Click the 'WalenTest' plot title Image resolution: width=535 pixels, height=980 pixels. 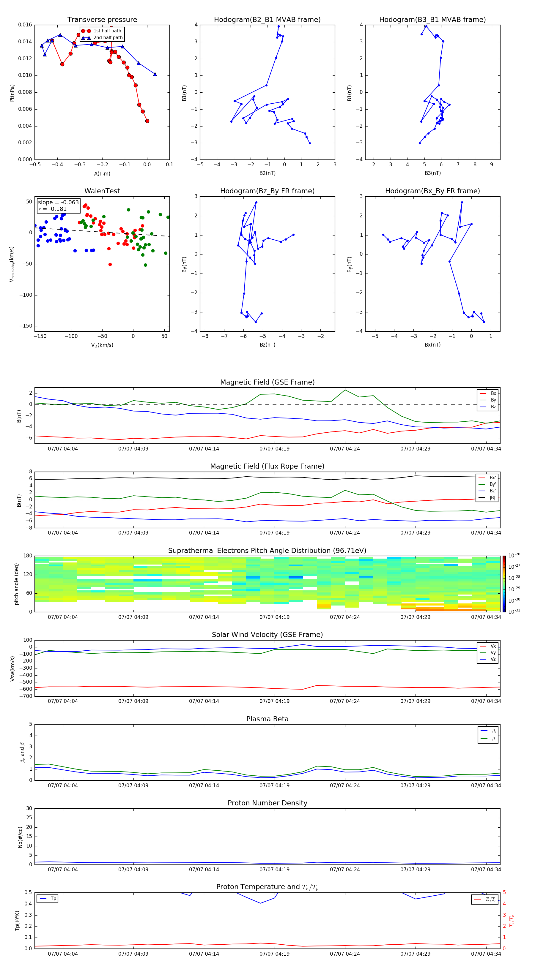click(x=102, y=191)
